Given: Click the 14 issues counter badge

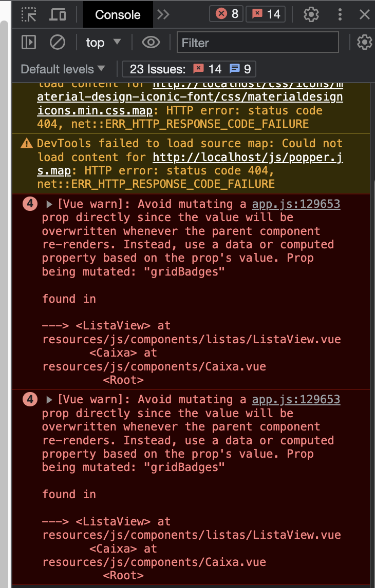Looking at the screenshot, I should [266, 14].
